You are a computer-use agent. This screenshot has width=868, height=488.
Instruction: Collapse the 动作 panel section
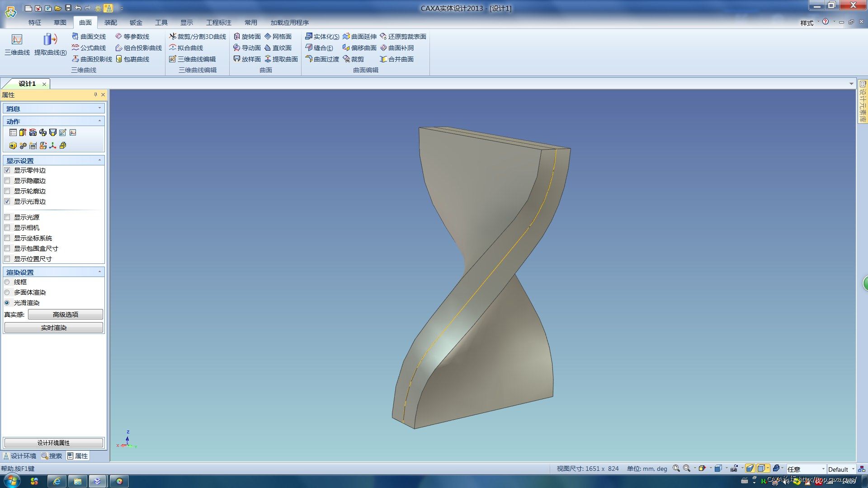[x=99, y=121]
